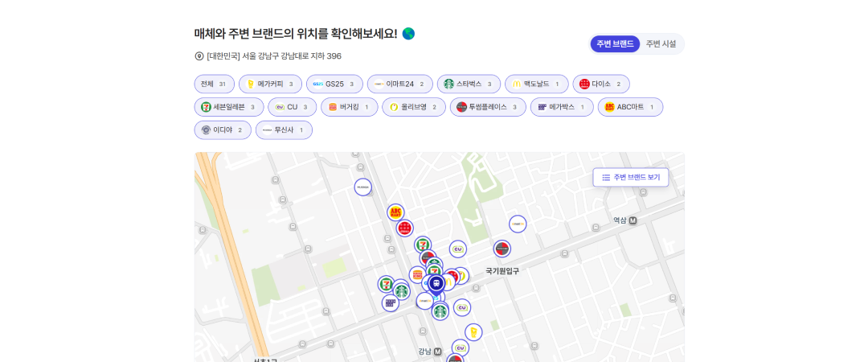The image size is (868, 362).
Task: Click the heading 매체와 주변 브랜드의 위치를 확인해보세요!
Action: (296, 33)
